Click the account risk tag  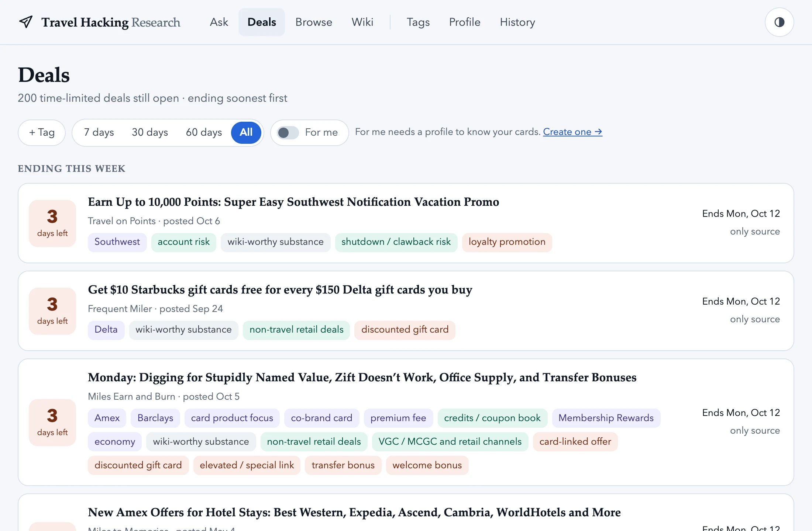pos(184,242)
